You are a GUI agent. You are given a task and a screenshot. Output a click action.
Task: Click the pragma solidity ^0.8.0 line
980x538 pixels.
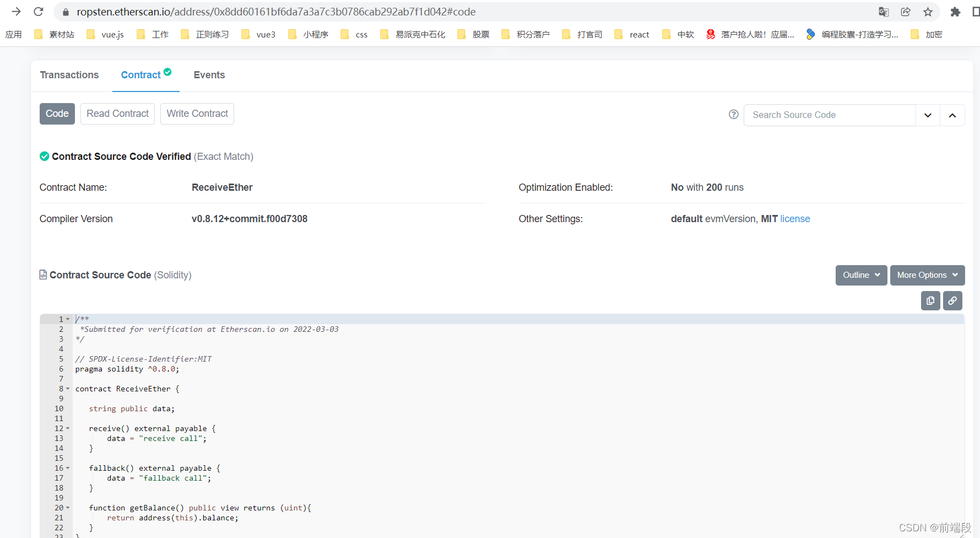[x=127, y=369]
